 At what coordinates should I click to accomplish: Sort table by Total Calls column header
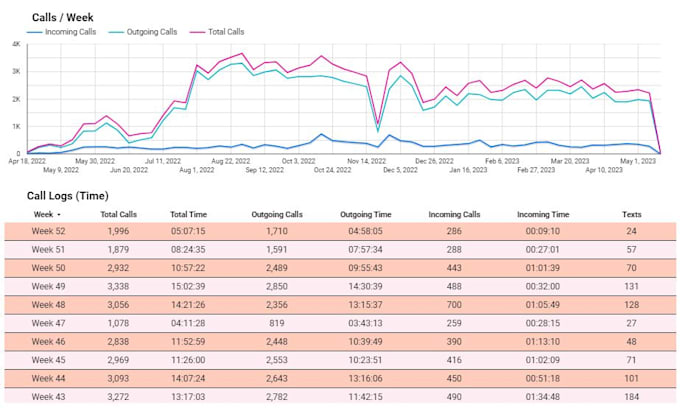[x=118, y=214]
